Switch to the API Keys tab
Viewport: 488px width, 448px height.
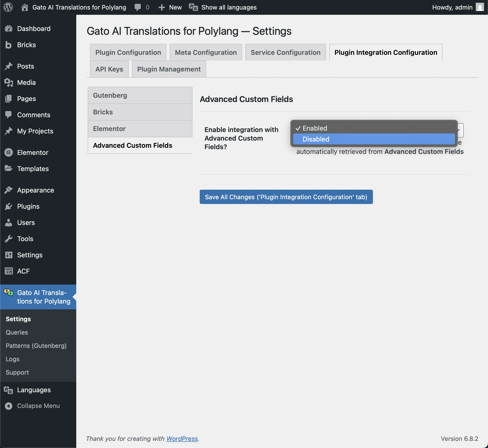[109, 69]
